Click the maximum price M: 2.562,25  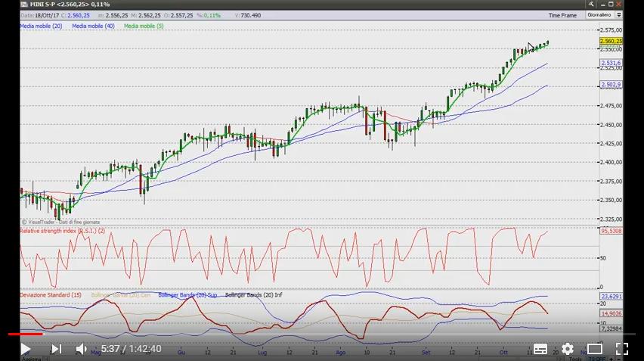[x=146, y=15]
